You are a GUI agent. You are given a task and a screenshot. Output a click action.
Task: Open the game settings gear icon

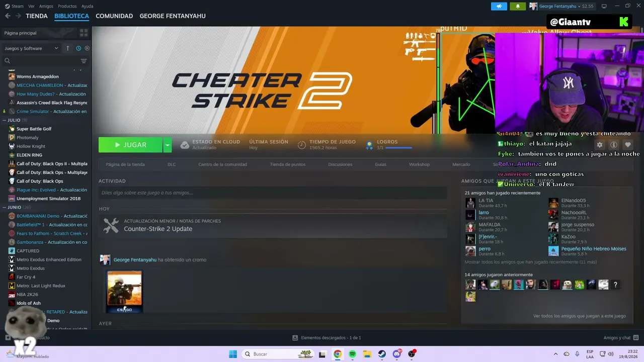coord(599,145)
